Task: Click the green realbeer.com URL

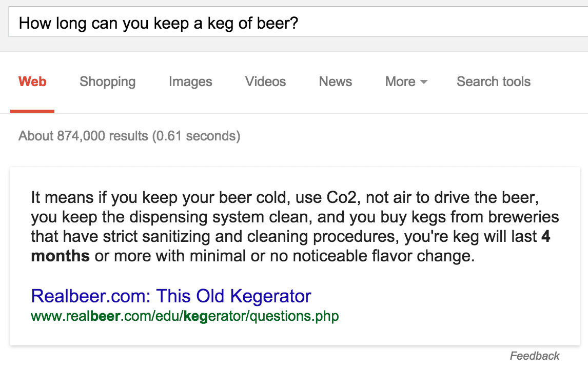Action: click(x=185, y=316)
